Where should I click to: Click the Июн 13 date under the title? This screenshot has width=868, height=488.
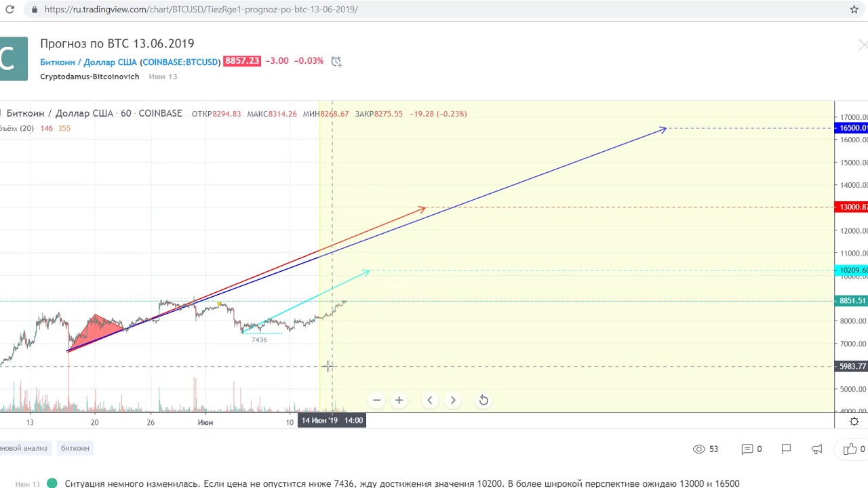point(163,77)
